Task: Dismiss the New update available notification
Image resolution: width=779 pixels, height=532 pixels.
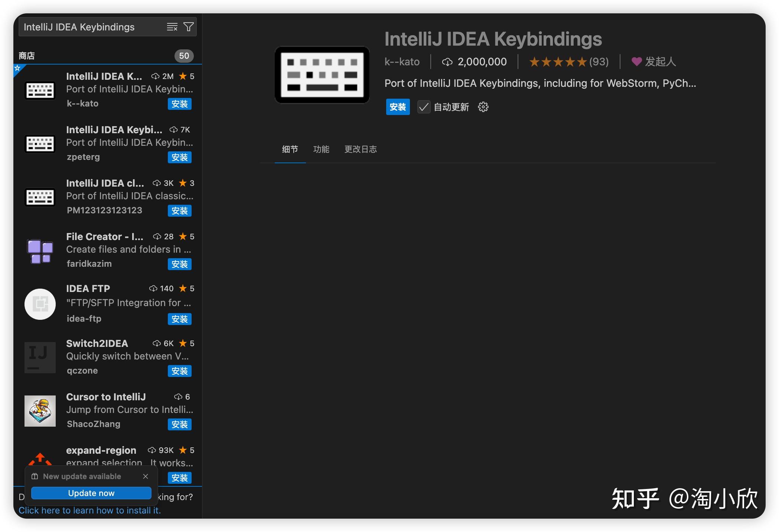Action: pyautogui.click(x=146, y=476)
